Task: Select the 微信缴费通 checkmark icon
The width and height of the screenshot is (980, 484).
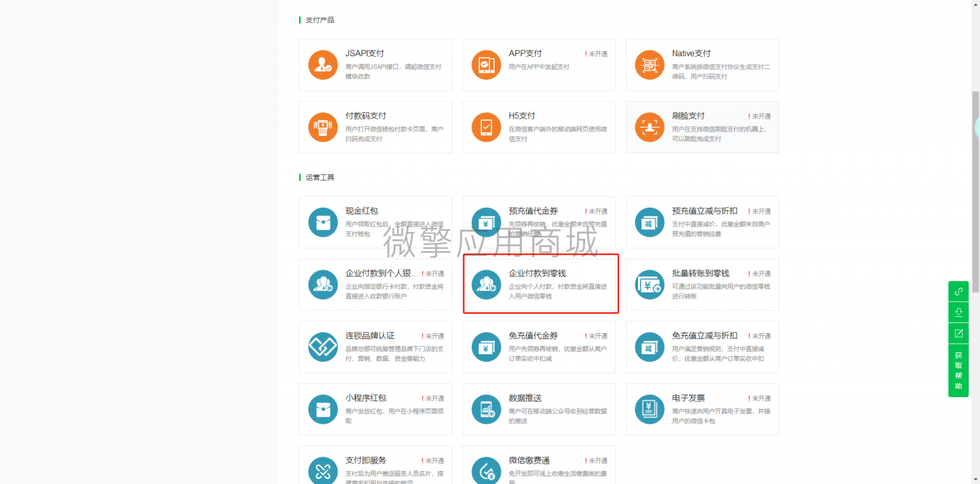Action: 486,471
